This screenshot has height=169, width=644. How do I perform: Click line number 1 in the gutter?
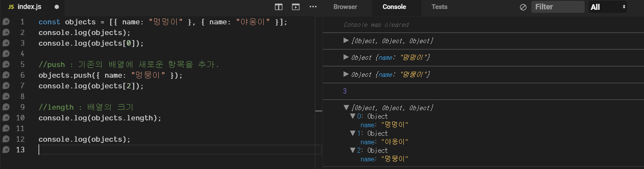(x=23, y=22)
